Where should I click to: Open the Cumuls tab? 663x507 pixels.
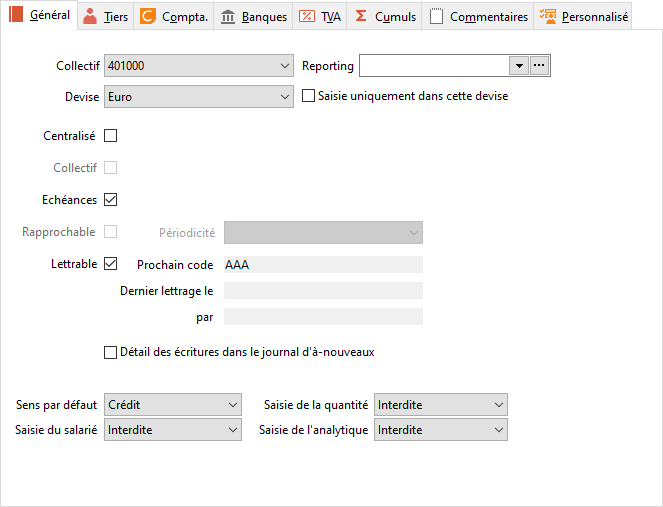(x=384, y=16)
